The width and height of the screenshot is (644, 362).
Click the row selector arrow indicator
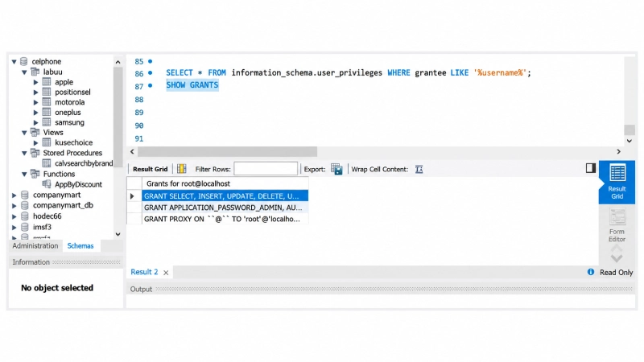click(x=132, y=196)
